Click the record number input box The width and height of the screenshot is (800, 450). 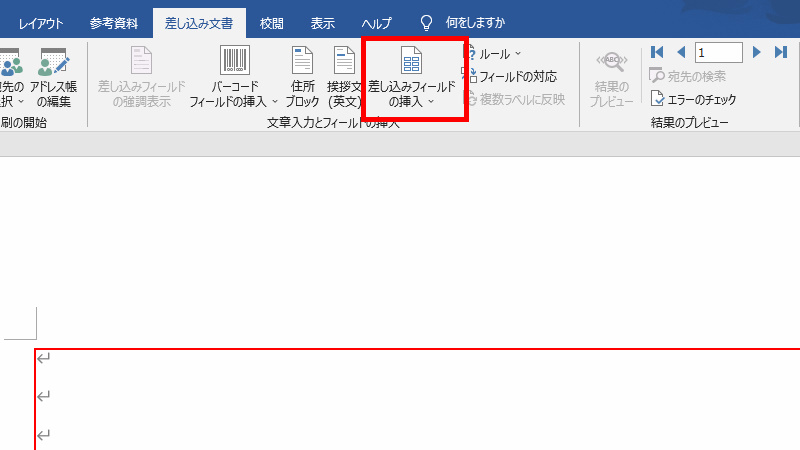coord(718,52)
